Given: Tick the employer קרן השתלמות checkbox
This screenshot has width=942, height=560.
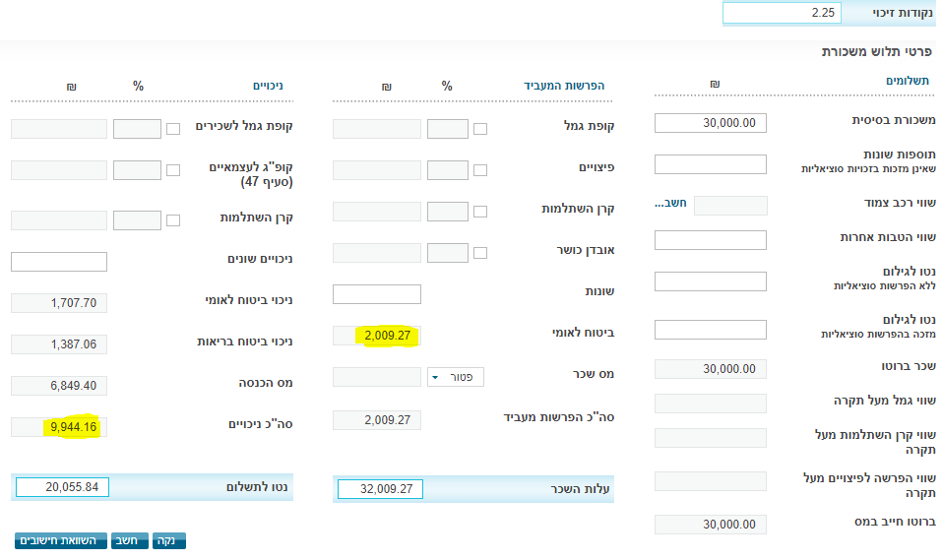Looking at the screenshot, I should pyautogui.click(x=480, y=212).
